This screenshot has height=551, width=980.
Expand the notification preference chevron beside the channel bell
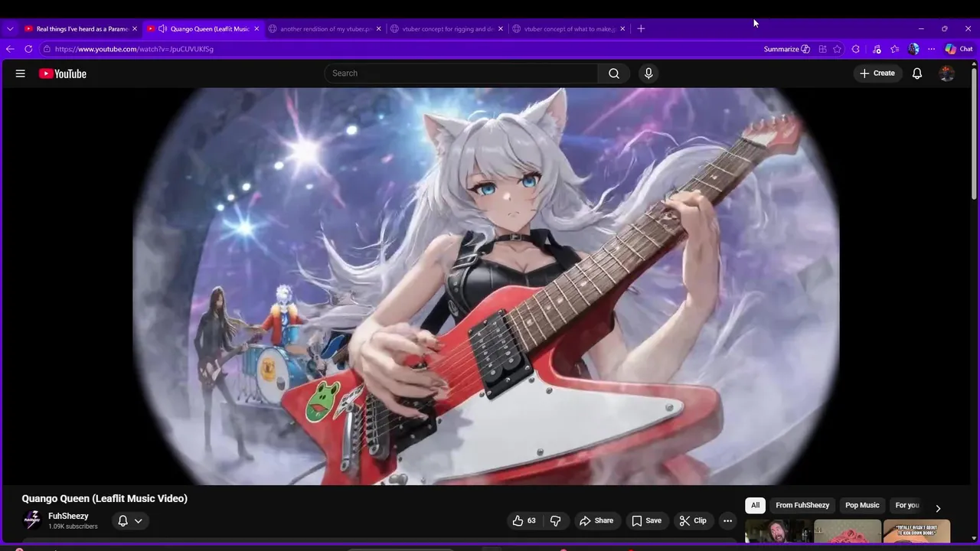coord(139,520)
